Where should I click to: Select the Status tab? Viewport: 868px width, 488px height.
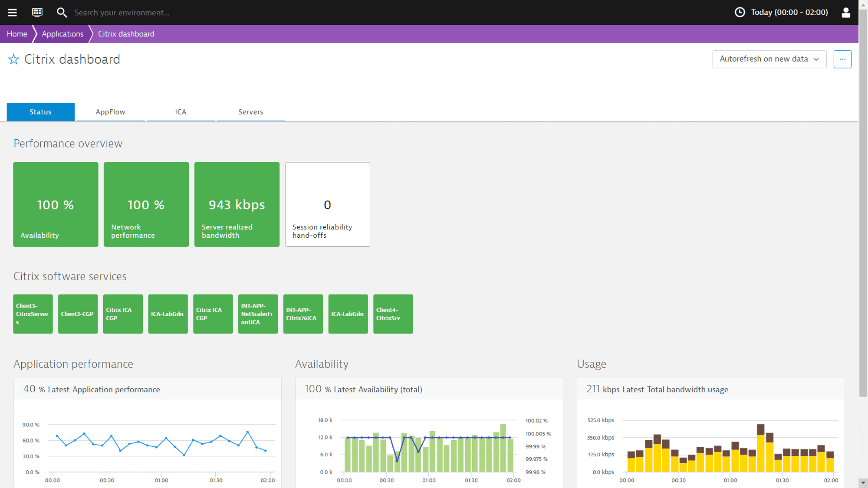pos(40,112)
